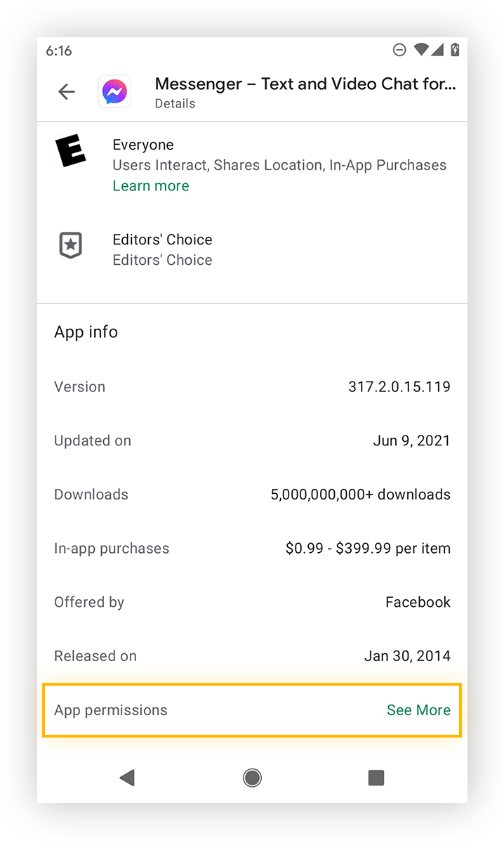Screen dimensions: 504x843
Task: Tap the recent apps square button
Action: click(x=376, y=778)
